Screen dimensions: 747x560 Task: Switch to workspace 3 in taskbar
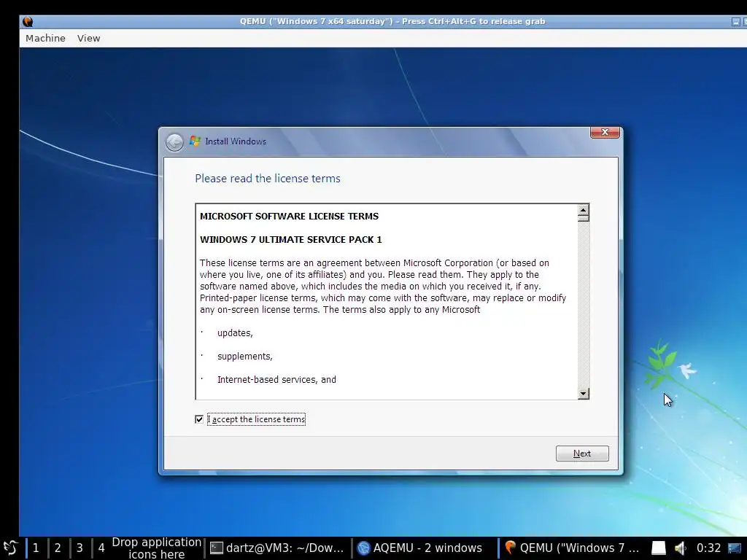click(80, 548)
